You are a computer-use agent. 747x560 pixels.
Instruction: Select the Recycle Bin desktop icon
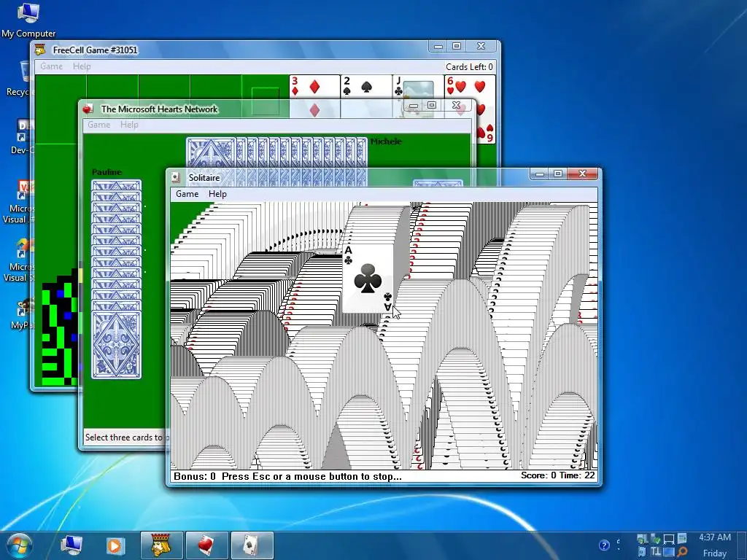point(19,79)
